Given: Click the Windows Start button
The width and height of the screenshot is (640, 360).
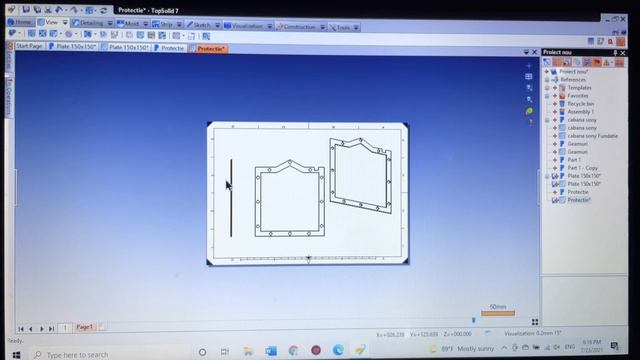Looking at the screenshot, I should [16, 355].
